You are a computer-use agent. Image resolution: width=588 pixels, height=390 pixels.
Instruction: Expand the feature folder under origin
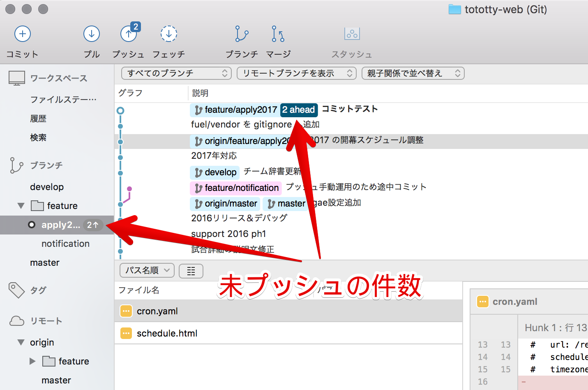(32, 361)
